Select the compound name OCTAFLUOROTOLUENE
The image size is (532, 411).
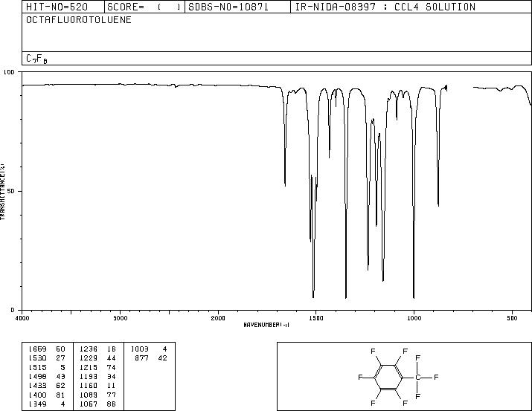pyautogui.click(x=79, y=20)
